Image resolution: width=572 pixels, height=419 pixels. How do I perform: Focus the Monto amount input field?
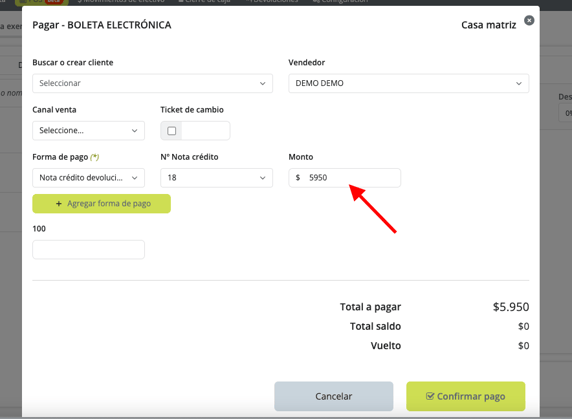coord(345,178)
